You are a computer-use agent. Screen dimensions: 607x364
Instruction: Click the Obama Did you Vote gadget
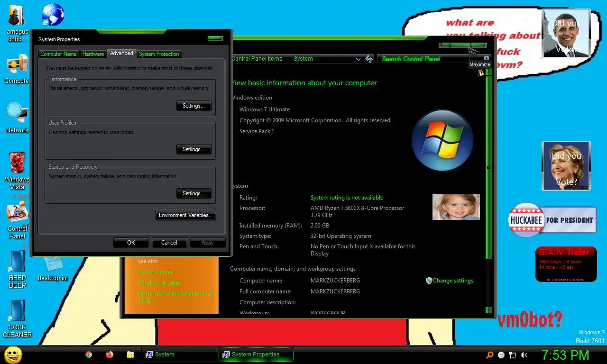pyautogui.click(x=566, y=34)
